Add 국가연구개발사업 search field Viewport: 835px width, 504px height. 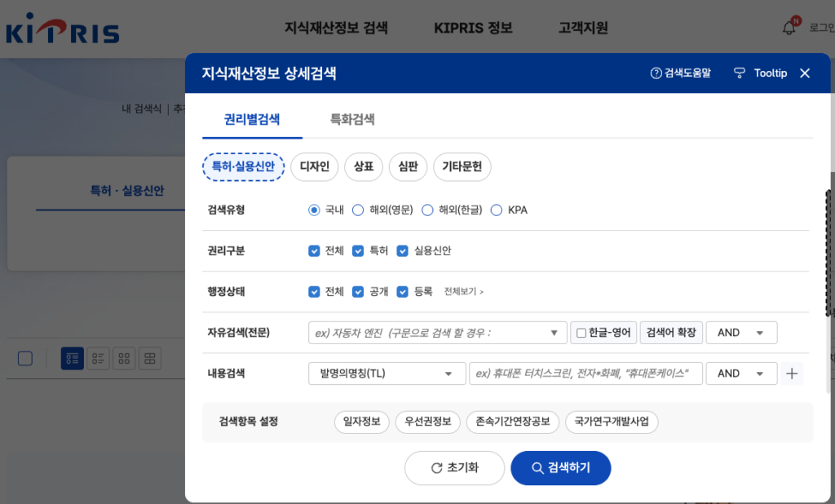click(x=612, y=422)
